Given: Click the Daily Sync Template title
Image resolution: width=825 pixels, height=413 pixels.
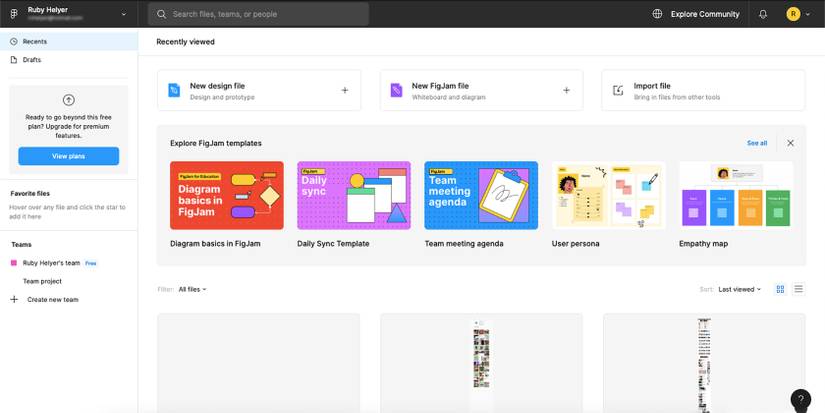Looking at the screenshot, I should (333, 244).
